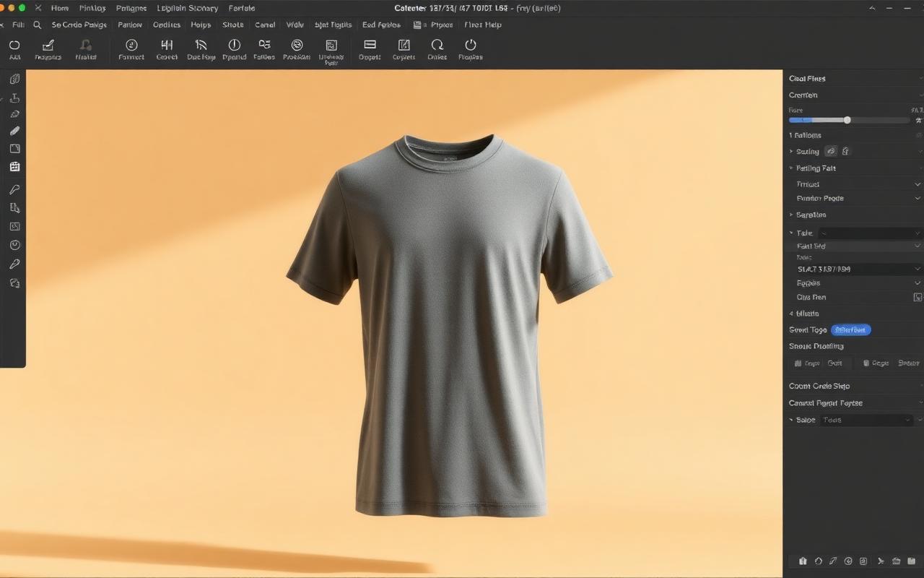This screenshot has width=924, height=578.
Task: Click the blue button next to Srowd Togo
Action: pyautogui.click(x=850, y=330)
